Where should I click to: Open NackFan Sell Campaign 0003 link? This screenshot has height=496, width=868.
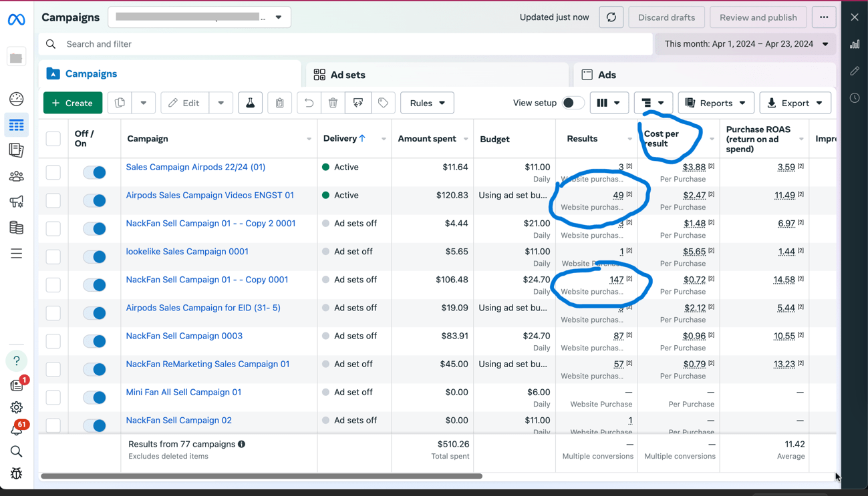pyautogui.click(x=184, y=336)
